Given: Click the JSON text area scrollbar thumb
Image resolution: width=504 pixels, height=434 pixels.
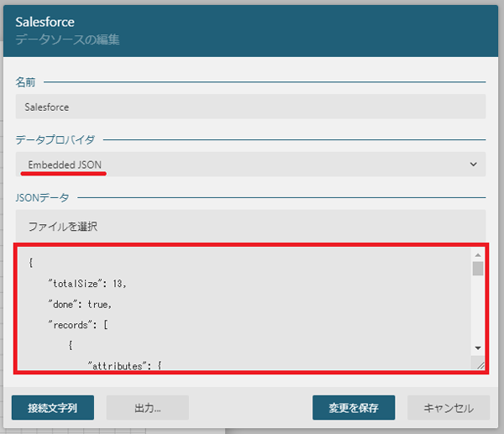Looking at the screenshot, I should (x=478, y=269).
